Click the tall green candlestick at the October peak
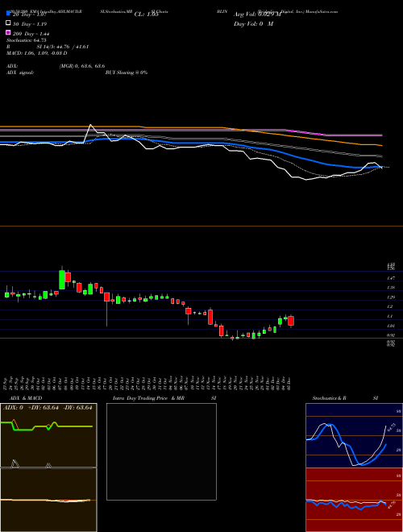The width and height of the screenshot is (403, 532). pyautogui.click(x=62, y=279)
